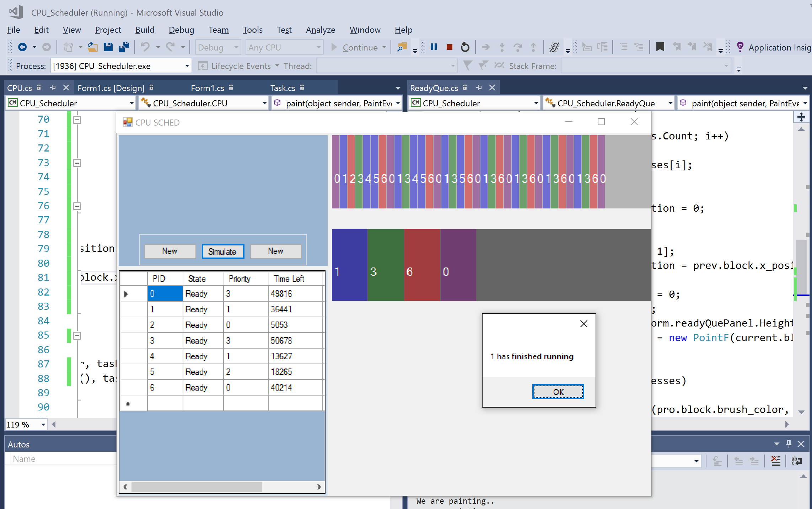The height and width of the screenshot is (509, 812).
Task: Click the Stop Debugging red square
Action: [449, 47]
